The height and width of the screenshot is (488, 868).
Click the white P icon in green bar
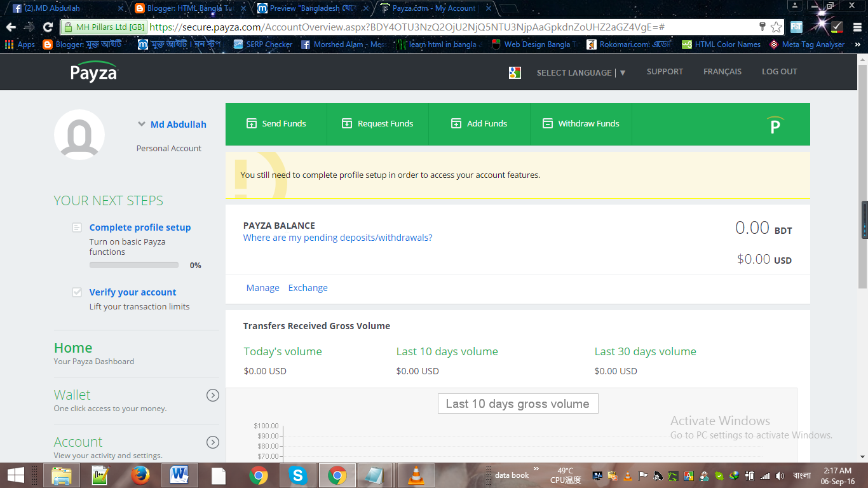point(775,125)
